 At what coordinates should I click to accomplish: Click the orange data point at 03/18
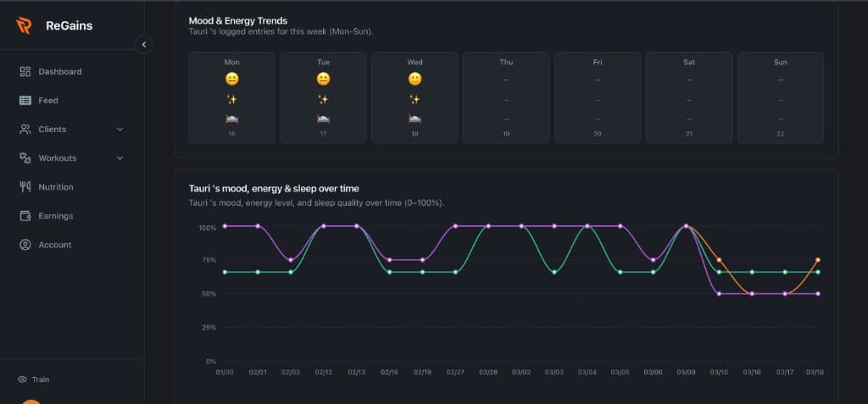(818, 260)
